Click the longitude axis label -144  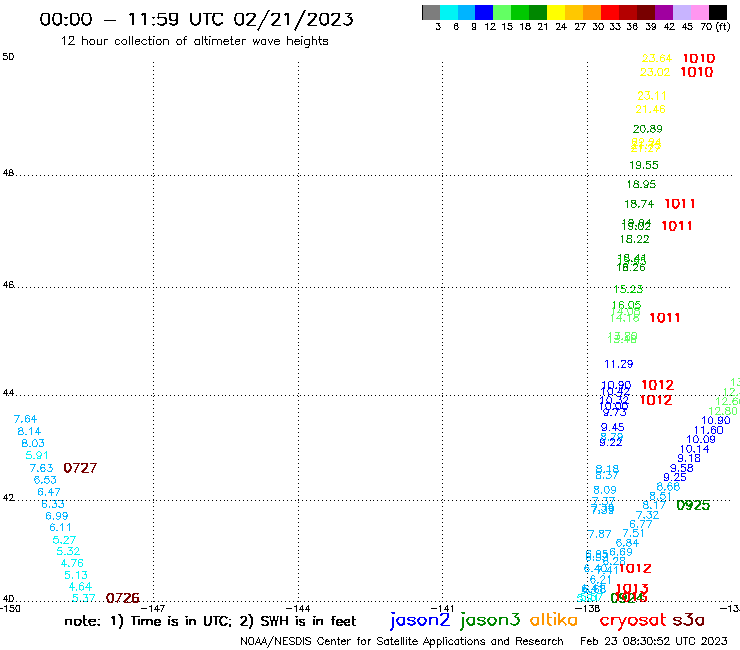point(298,609)
